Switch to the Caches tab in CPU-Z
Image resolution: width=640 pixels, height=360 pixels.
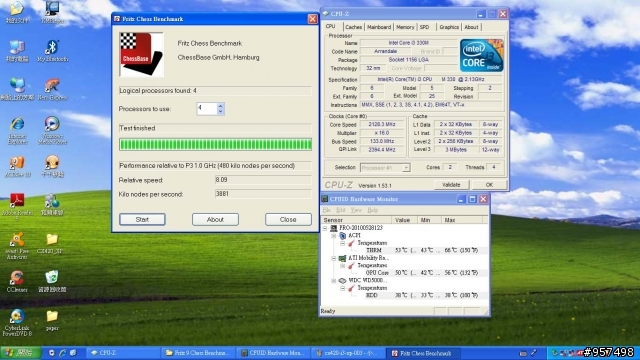coord(353,27)
